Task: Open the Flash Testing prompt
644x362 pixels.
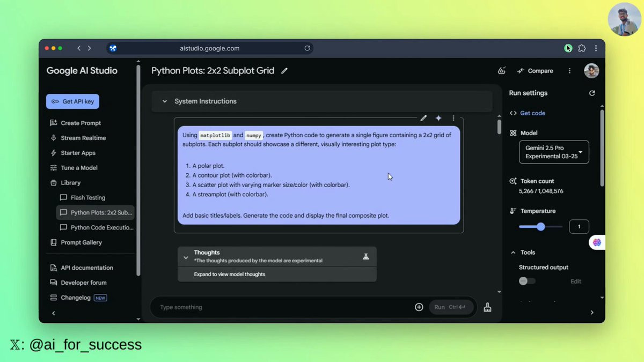Action: pos(83,198)
